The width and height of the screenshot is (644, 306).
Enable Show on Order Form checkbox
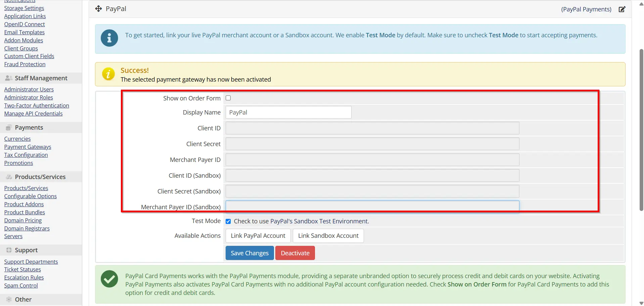(x=228, y=98)
